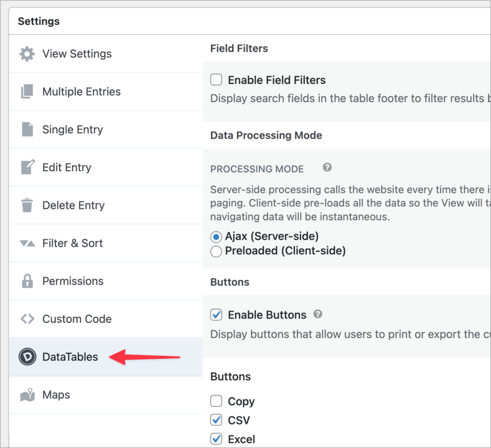Click the Processing Mode help icon
Viewport: 491px width, 448px height.
(327, 167)
